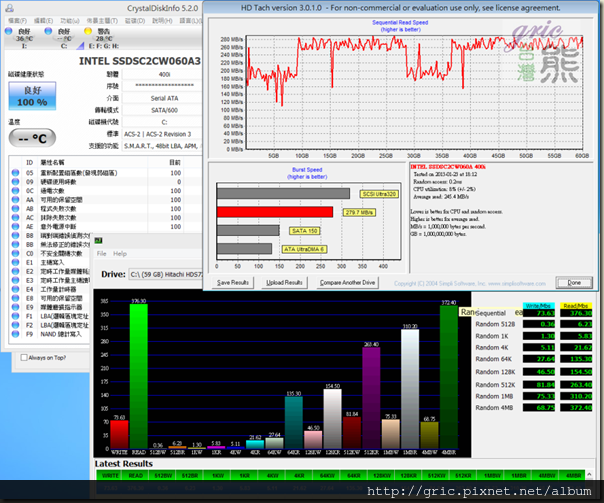
Task: Click the Random 4K read value 21.62
Action: click(576, 347)
